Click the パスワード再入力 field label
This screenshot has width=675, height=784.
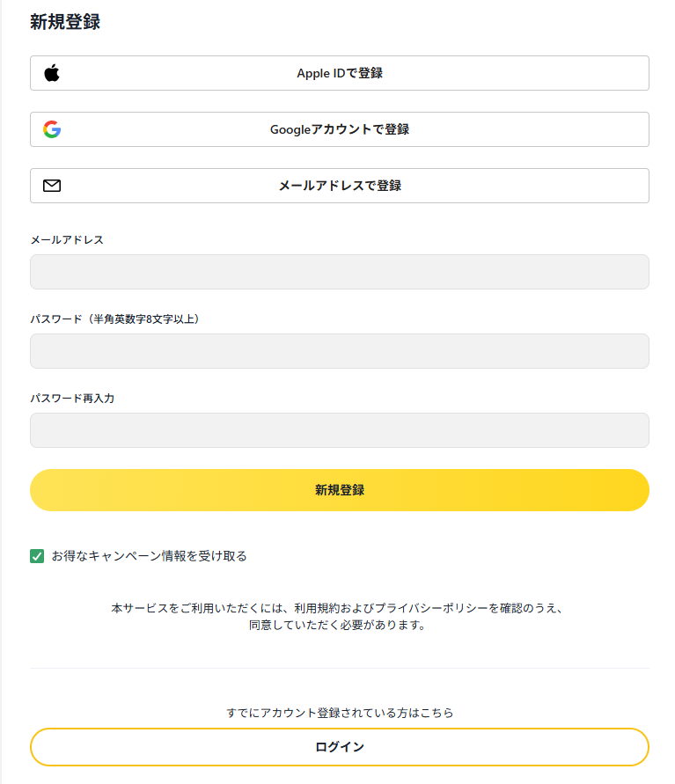coord(72,399)
